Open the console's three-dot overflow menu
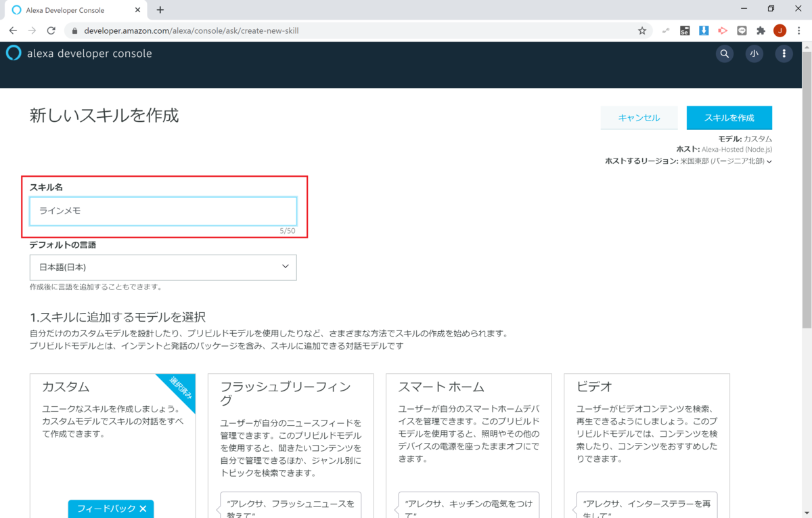The width and height of the screenshot is (812, 518). (784, 53)
